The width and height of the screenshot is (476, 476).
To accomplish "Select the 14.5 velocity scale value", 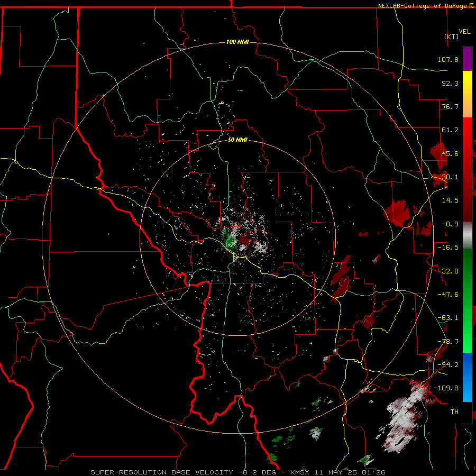I will (450, 200).
